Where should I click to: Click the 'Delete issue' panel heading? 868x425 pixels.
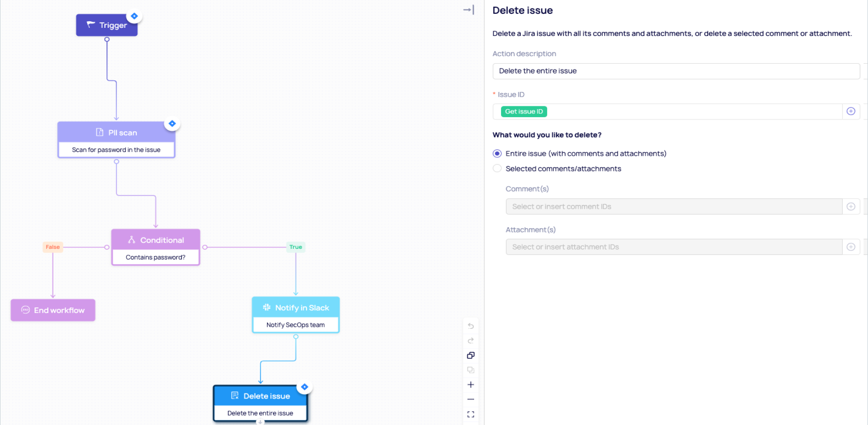click(523, 10)
